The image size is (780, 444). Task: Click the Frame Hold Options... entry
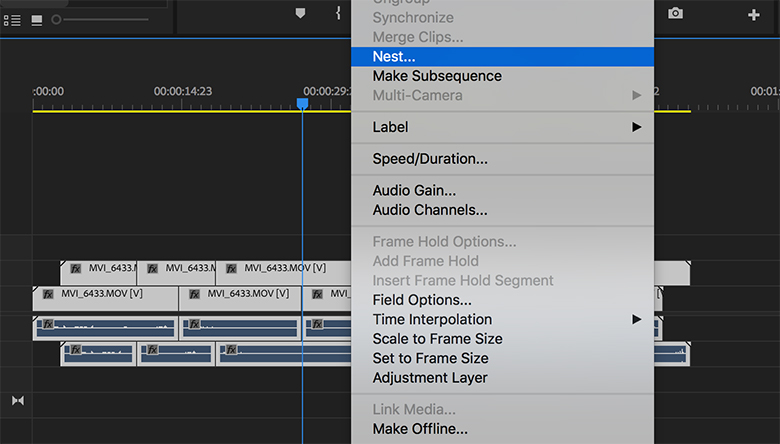[x=502, y=242]
